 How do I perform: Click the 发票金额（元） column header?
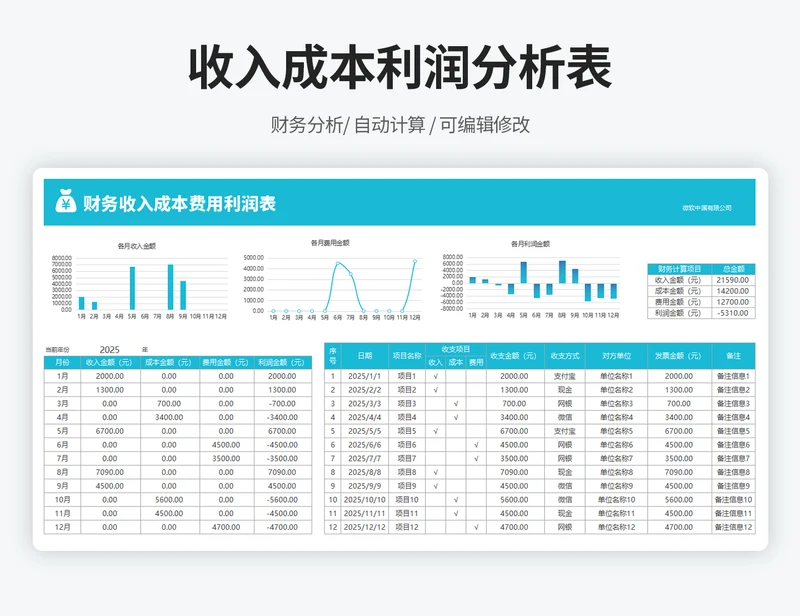click(679, 356)
